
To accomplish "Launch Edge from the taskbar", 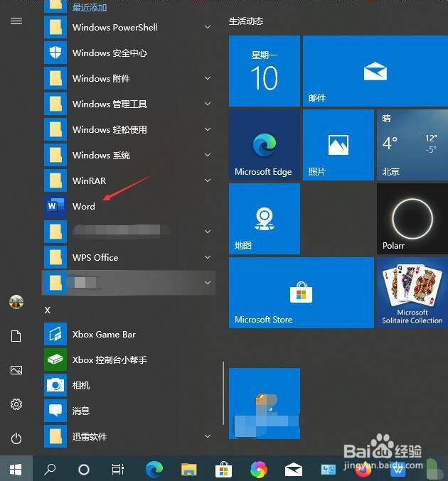I will pyautogui.click(x=154, y=470).
